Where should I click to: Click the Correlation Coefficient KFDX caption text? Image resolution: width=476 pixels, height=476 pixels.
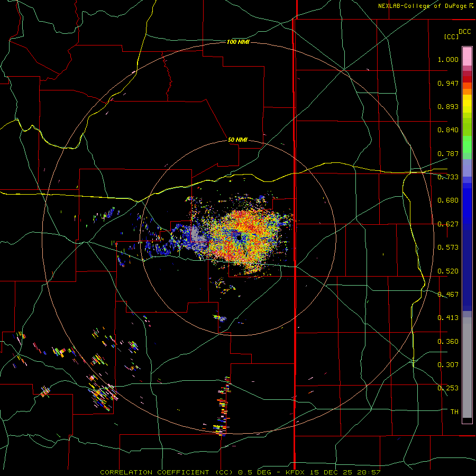coord(240,472)
